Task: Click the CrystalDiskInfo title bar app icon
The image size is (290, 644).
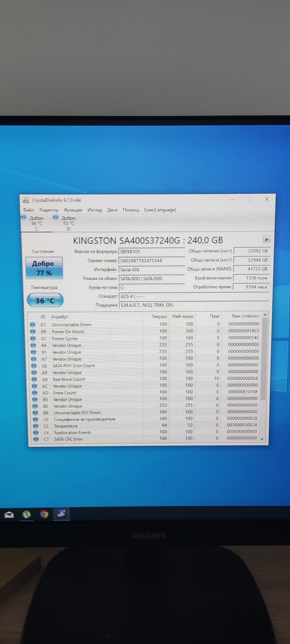Action: click(26, 200)
